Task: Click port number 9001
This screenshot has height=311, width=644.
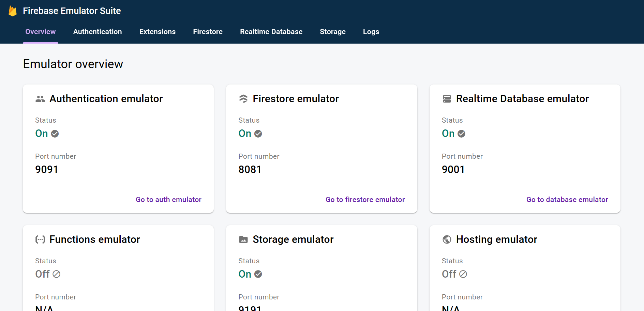Action: [453, 170]
